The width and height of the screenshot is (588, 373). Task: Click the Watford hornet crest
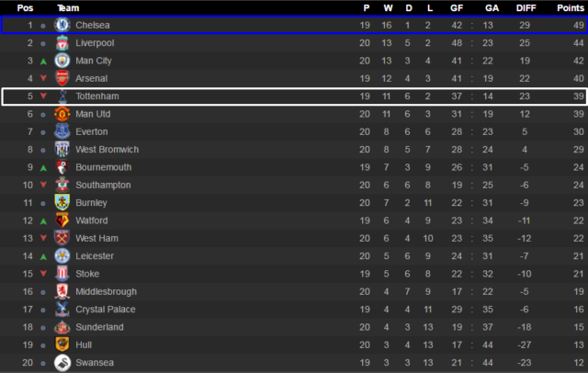tap(62, 220)
